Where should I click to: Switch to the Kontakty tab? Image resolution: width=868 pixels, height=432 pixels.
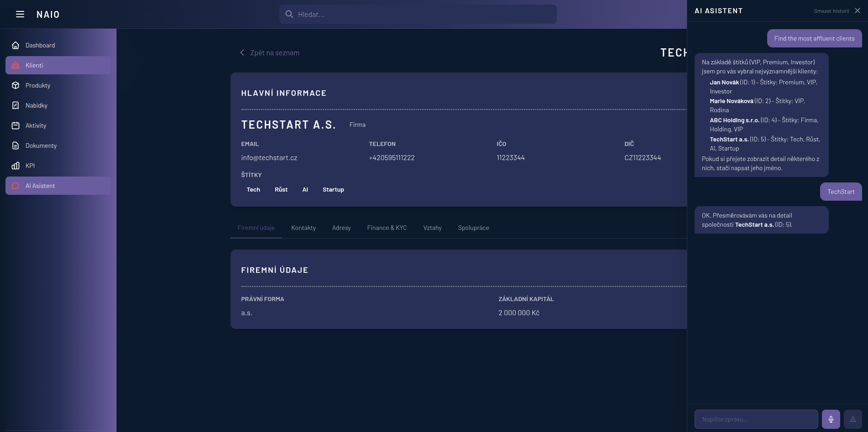[303, 227]
